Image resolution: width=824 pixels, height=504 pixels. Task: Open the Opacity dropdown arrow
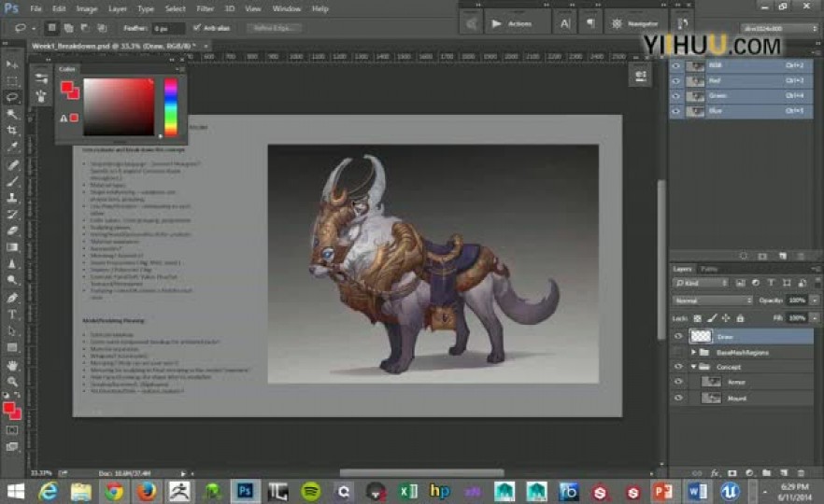coord(815,301)
